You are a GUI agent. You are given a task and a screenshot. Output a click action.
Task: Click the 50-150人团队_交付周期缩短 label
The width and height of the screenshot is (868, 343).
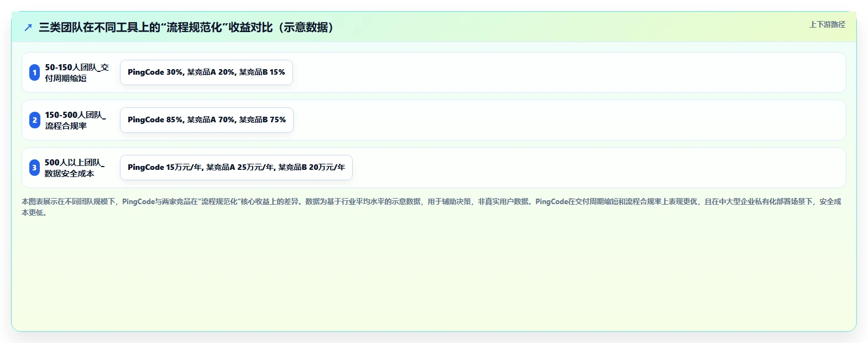pos(77,72)
